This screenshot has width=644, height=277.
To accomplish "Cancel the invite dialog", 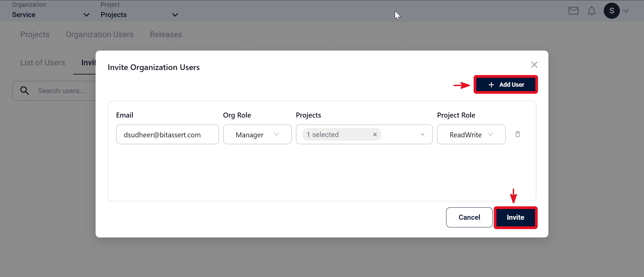I will click(469, 217).
